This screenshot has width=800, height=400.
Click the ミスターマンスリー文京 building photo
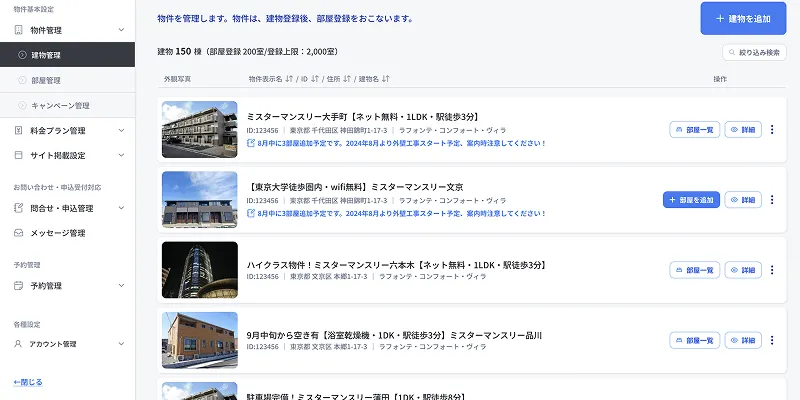[x=199, y=199]
